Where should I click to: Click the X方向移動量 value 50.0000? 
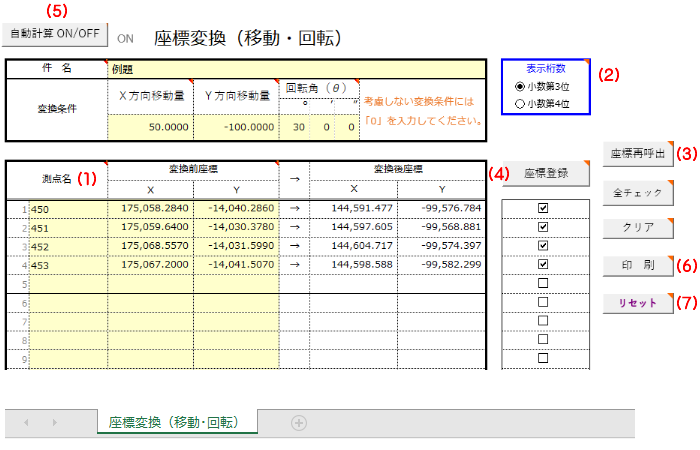pyautogui.click(x=150, y=127)
